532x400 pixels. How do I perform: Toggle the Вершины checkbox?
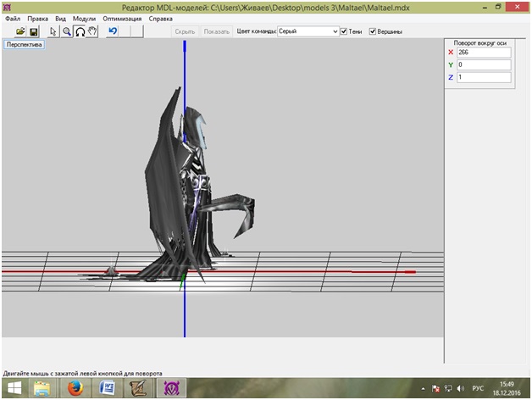[x=373, y=31]
